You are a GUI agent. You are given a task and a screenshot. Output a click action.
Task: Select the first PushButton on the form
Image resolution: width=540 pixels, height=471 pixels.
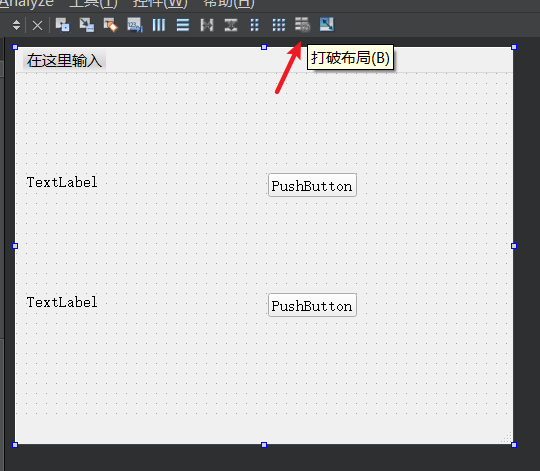click(312, 185)
